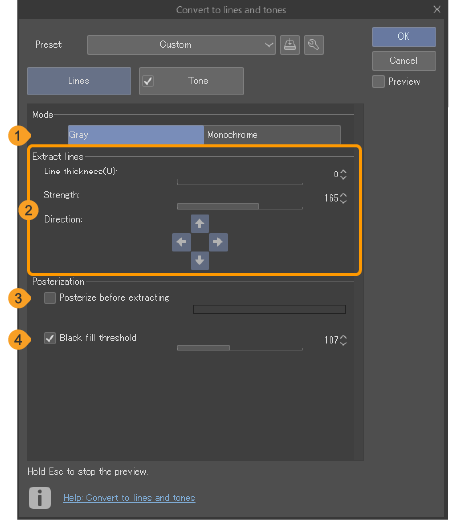Open Help: Convert to lines and tones link

pos(129,498)
